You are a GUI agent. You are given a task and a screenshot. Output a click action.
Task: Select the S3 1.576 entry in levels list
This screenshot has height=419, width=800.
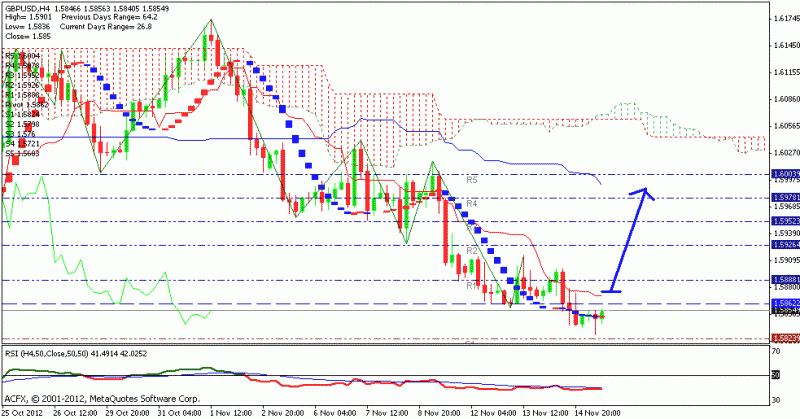pos(20,133)
